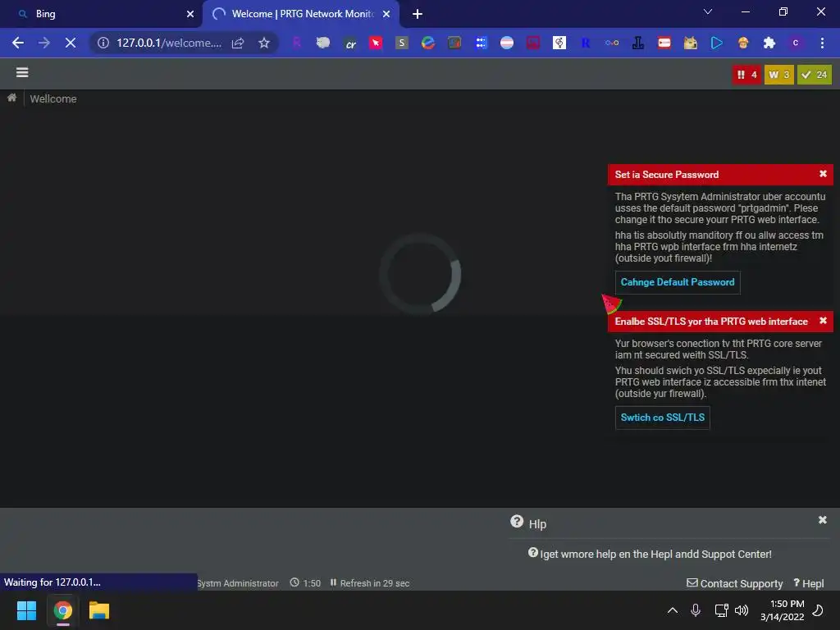Click the red cursor arrow extension
Screen dimensions: 840x630
(376, 43)
